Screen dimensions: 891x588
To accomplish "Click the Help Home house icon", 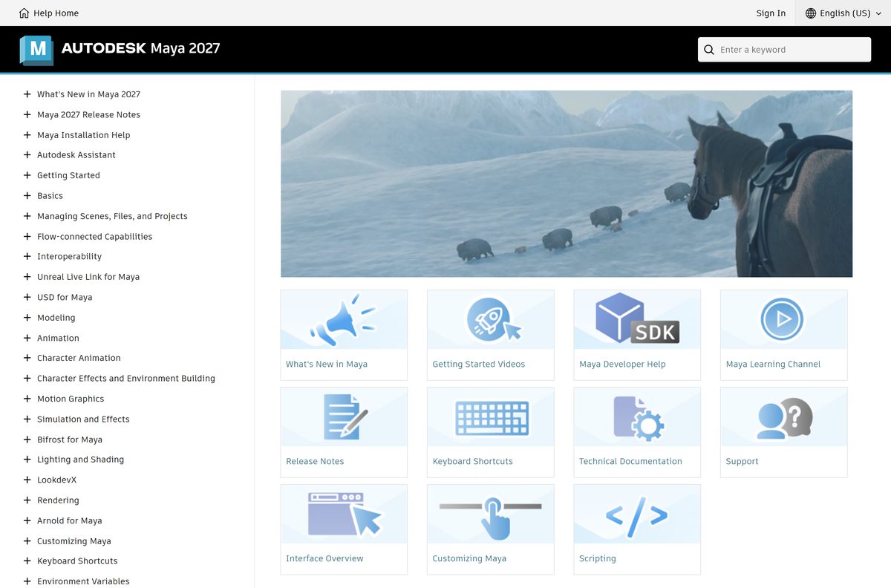I will [24, 13].
